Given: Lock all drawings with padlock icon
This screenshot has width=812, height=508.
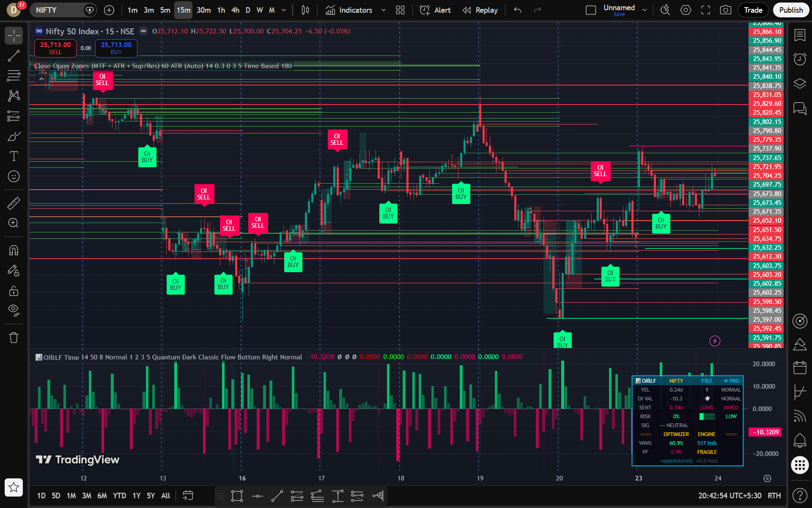Looking at the screenshot, I should pyautogui.click(x=14, y=291).
